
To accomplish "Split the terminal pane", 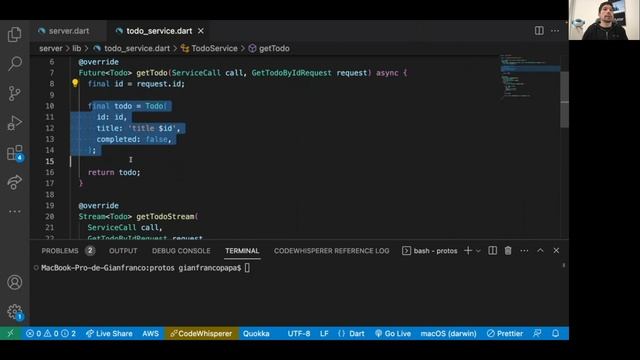I will pyautogui.click(x=493, y=251).
